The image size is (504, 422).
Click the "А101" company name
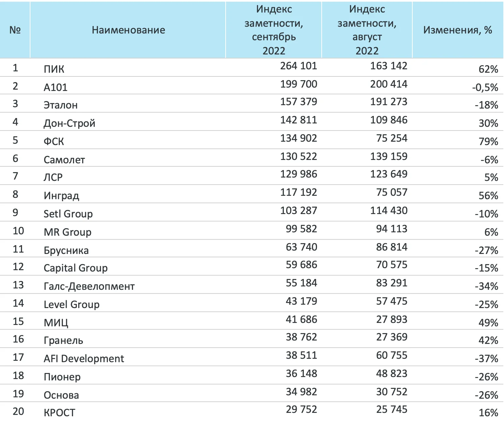tap(55, 87)
